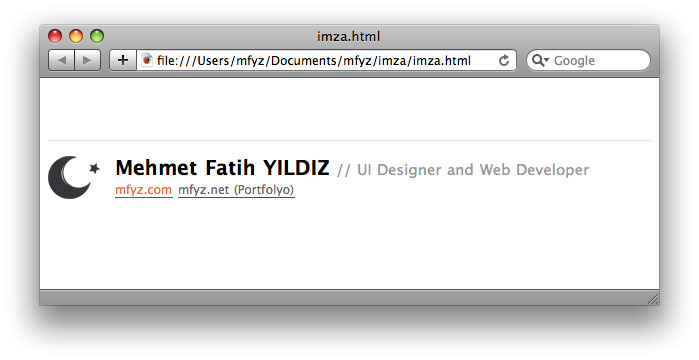Open the mfyz.com link
Viewport: 699px width, 360px height.
[144, 190]
